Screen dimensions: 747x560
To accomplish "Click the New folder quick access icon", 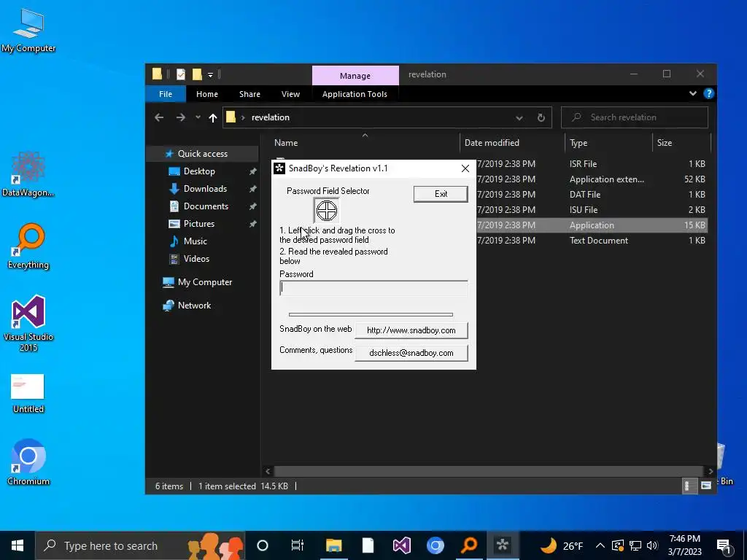I will [197, 74].
